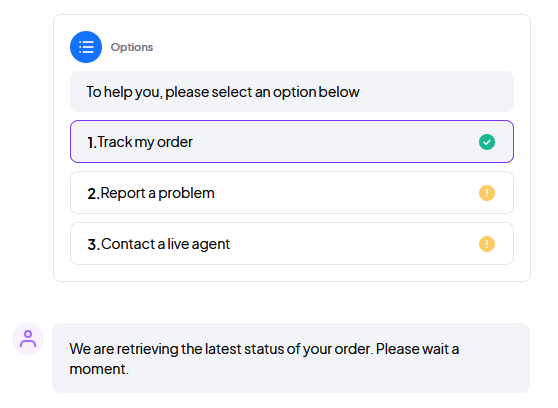
Task: Click the order status retrieval message bubble
Action: coord(291,358)
